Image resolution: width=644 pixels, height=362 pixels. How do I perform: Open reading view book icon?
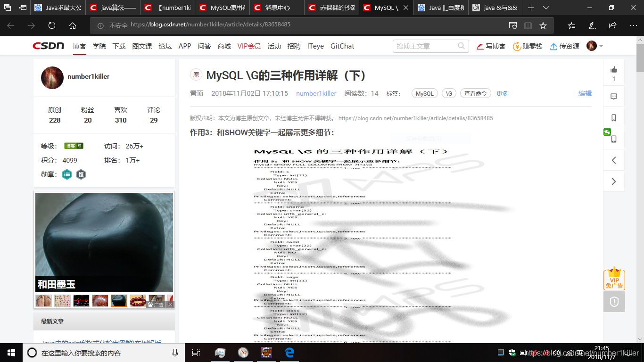[x=528, y=25]
